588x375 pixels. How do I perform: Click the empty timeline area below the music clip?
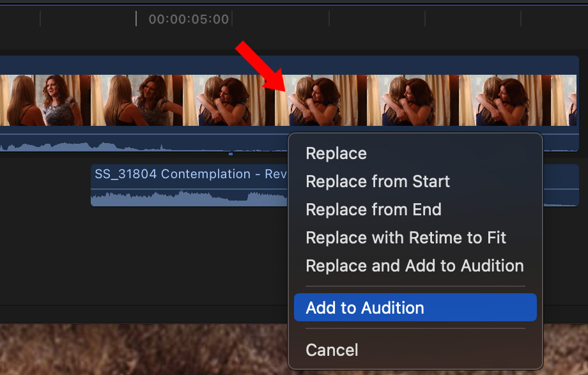(x=143, y=255)
